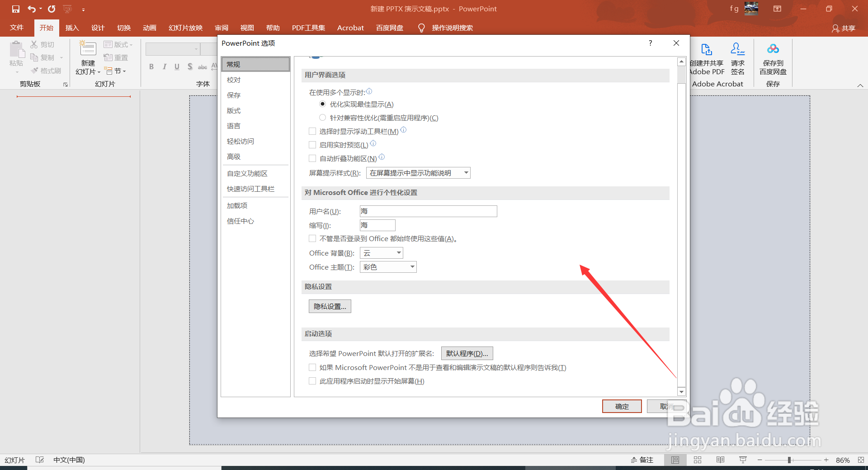868x470 pixels.
Task: Start slideshow from beginning icon in quick access
Action: tap(67, 9)
